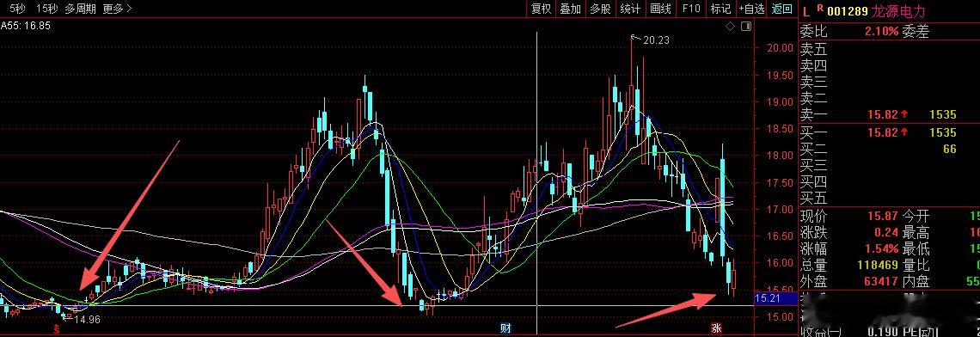
Task: Toggle the side panel icon above the chart
Action: [x=745, y=27]
